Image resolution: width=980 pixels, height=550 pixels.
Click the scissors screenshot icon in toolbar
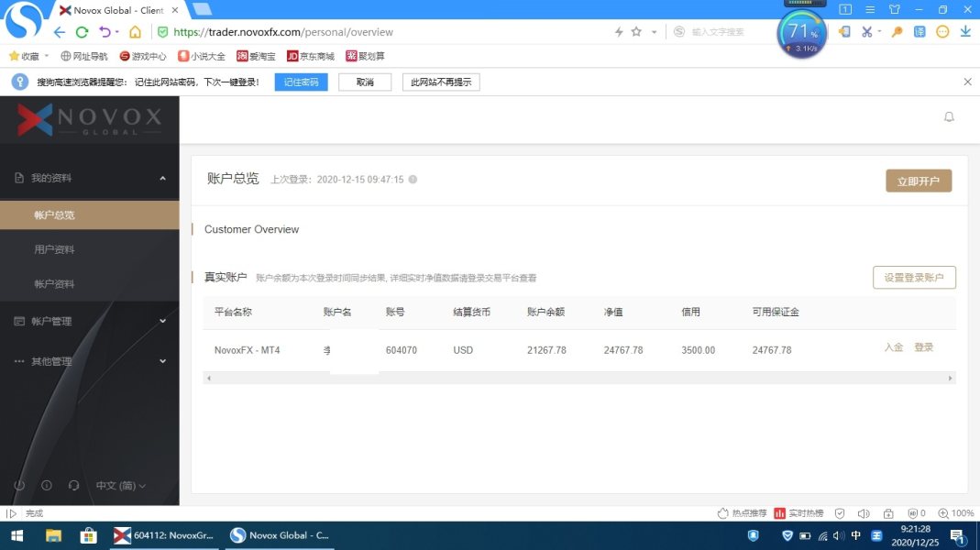click(x=866, y=32)
